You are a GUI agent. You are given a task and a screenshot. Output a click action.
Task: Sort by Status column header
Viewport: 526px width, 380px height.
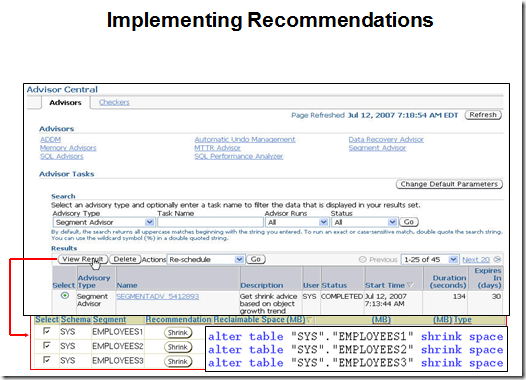coord(334,285)
